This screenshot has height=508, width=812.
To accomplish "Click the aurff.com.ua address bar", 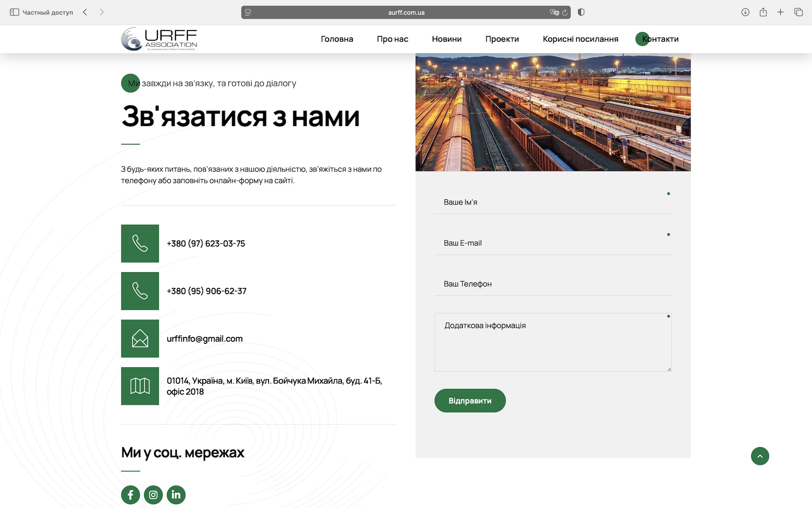I will coord(406,12).
